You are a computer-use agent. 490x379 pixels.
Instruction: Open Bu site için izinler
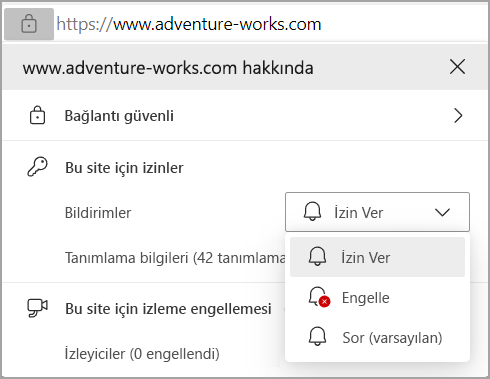tap(124, 168)
